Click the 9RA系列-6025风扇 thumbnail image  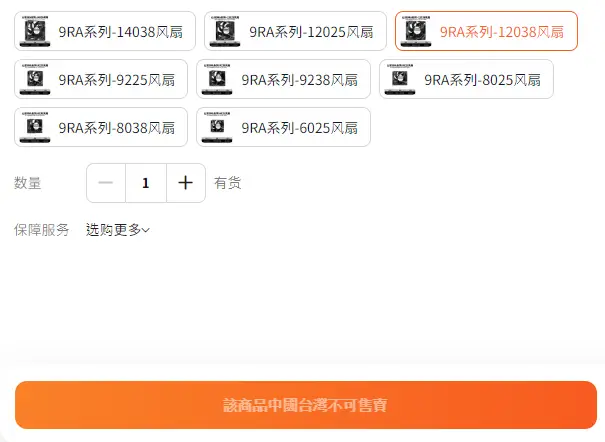click(x=217, y=127)
